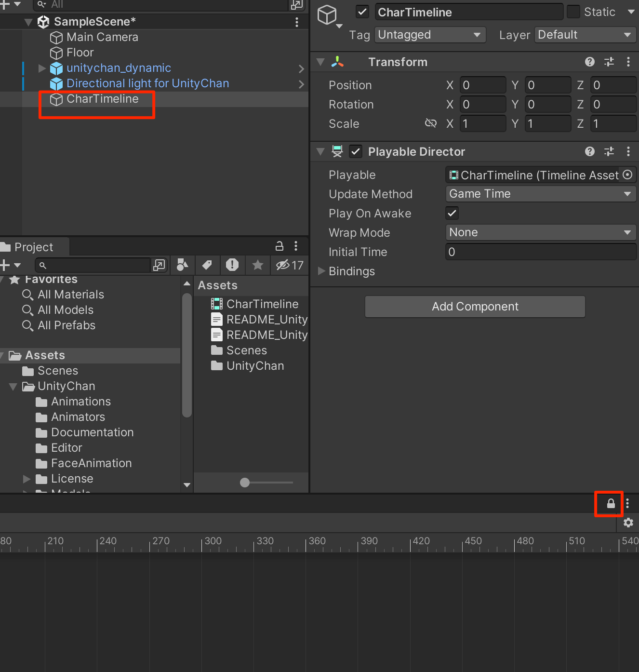Click the object picker circle on Playable field
The height and width of the screenshot is (672, 639).
[x=627, y=175]
